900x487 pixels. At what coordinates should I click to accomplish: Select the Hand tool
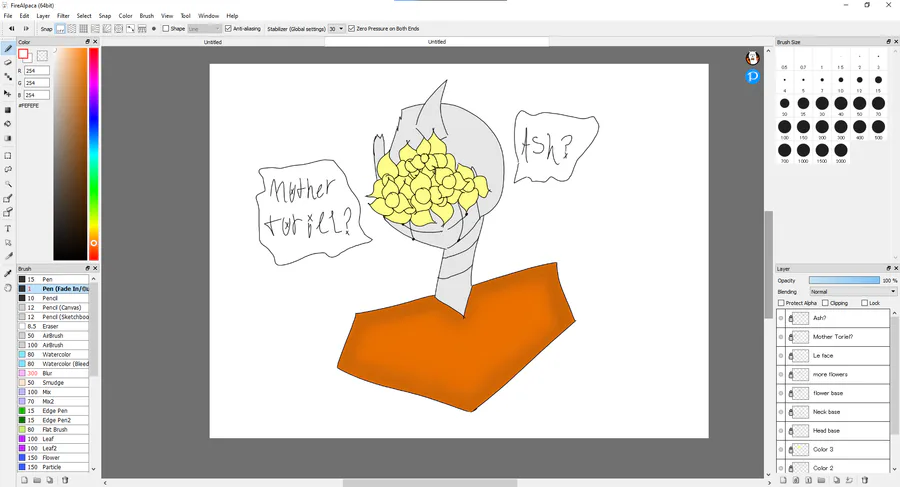pyautogui.click(x=8, y=287)
